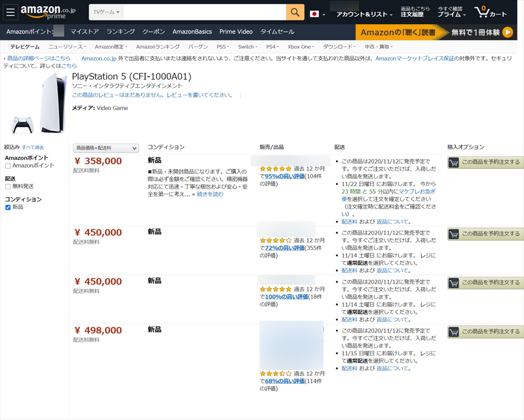
Task: Pre-order the ¥498,000 offer
Action: (x=486, y=332)
